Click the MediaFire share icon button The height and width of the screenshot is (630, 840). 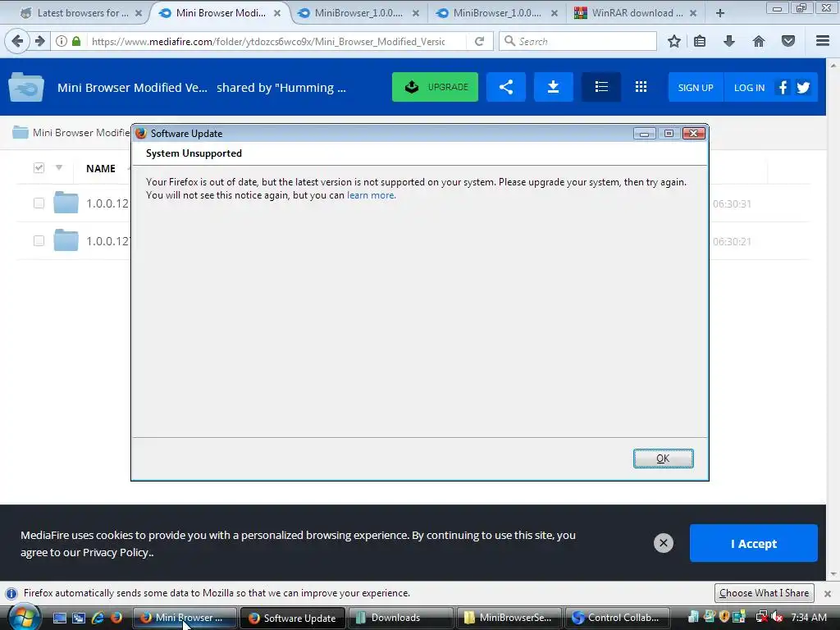point(506,87)
